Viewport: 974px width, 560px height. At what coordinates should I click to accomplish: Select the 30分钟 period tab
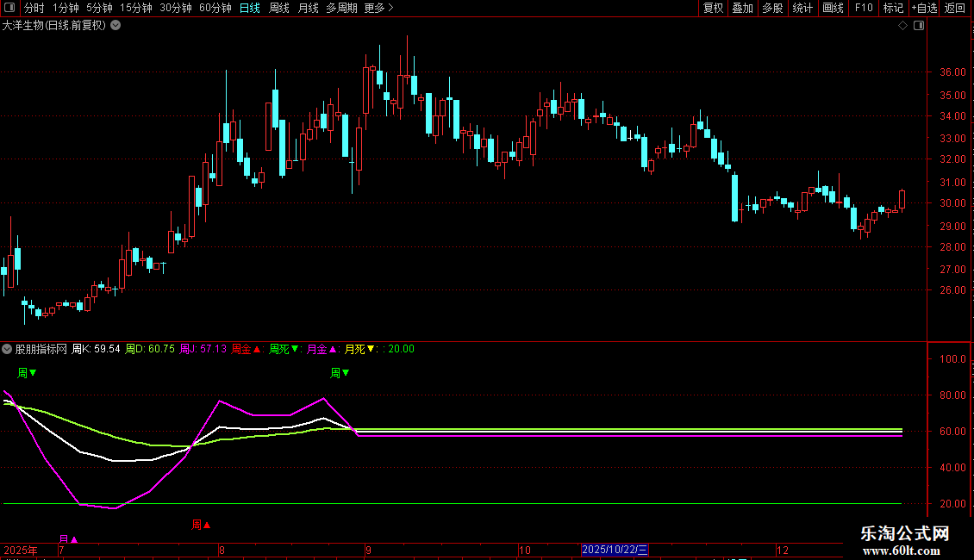click(x=176, y=8)
